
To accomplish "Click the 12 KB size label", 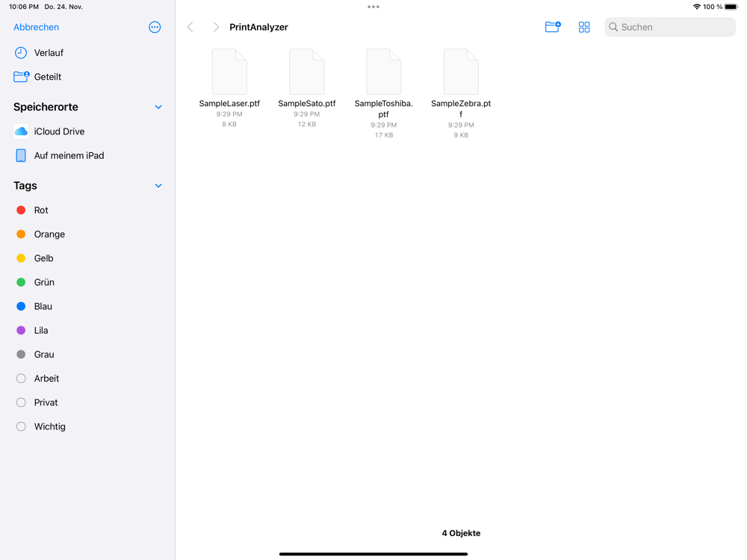I will [x=307, y=124].
